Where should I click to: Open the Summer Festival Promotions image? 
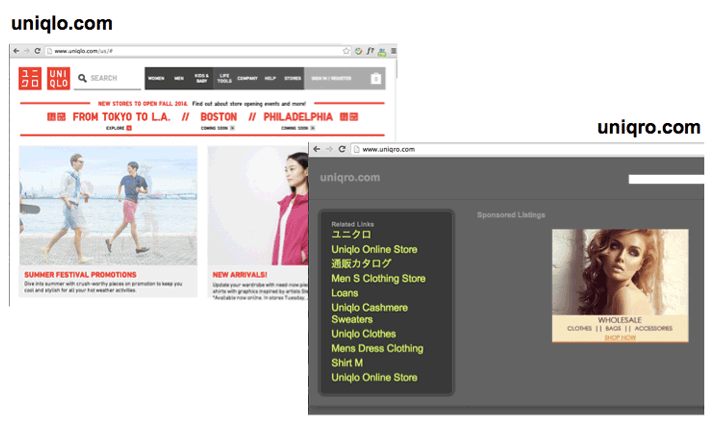(108, 206)
